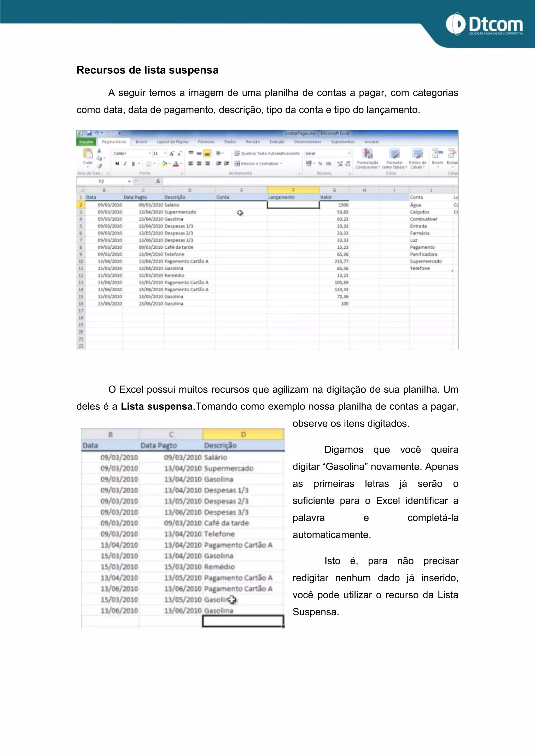The image size is (535, 756).
Task: Click the percent style icon
Action: tap(320, 164)
